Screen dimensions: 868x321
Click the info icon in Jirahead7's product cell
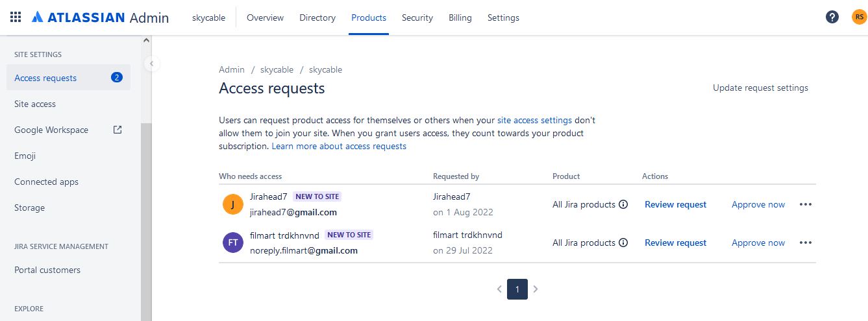coord(623,204)
